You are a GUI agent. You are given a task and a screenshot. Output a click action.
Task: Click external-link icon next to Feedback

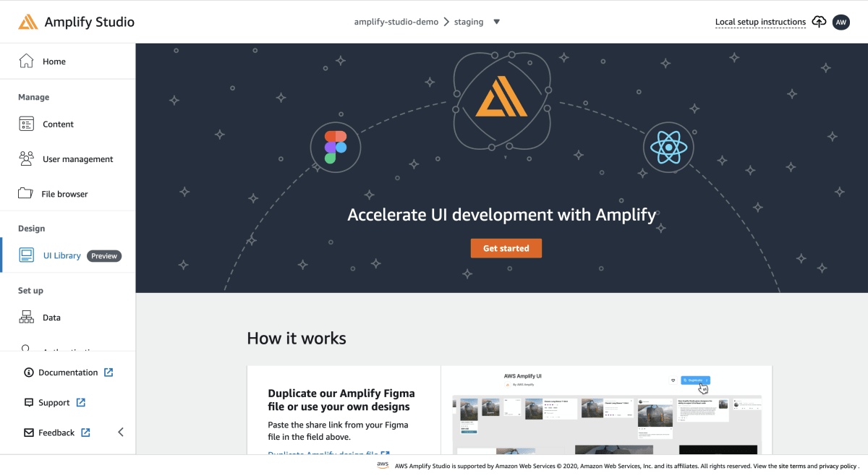85,433
